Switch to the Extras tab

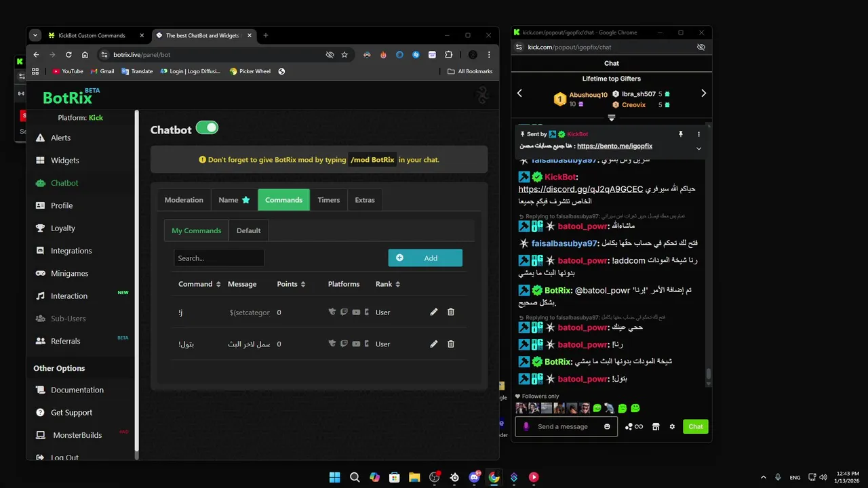click(x=365, y=200)
